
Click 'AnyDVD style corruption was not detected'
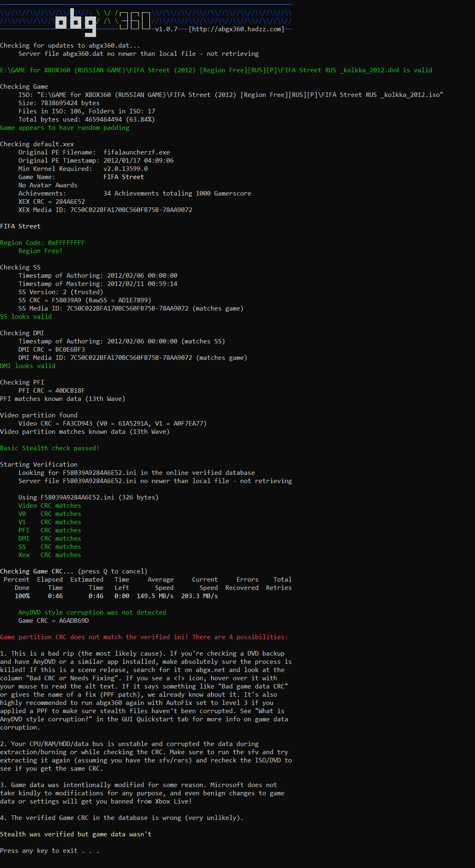[92, 612]
